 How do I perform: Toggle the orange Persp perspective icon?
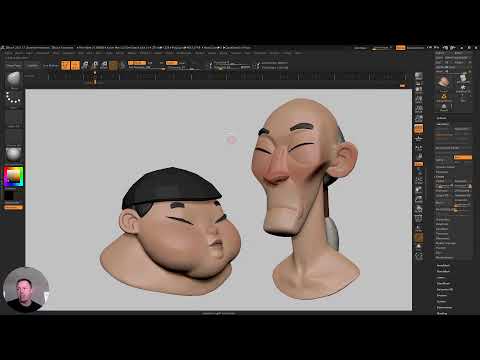click(x=419, y=129)
